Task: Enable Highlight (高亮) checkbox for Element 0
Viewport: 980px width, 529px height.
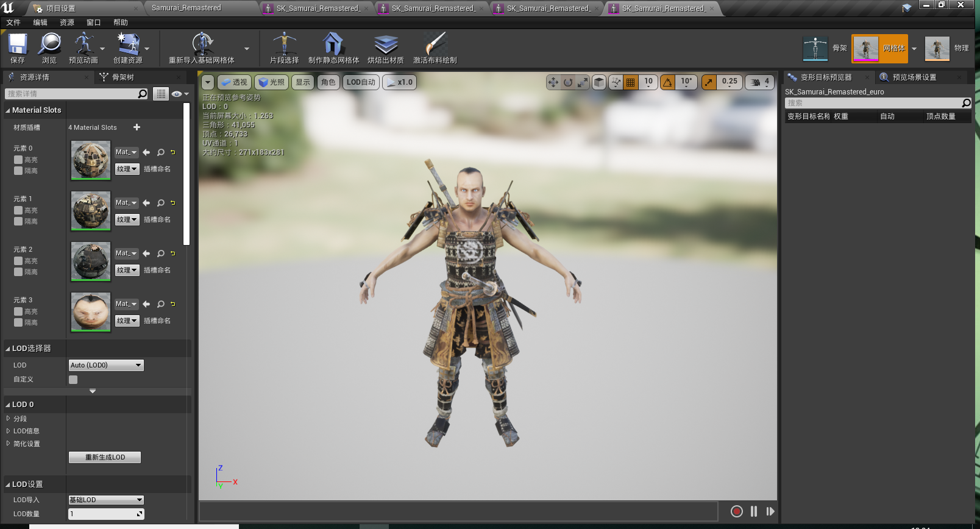Action: [18, 160]
